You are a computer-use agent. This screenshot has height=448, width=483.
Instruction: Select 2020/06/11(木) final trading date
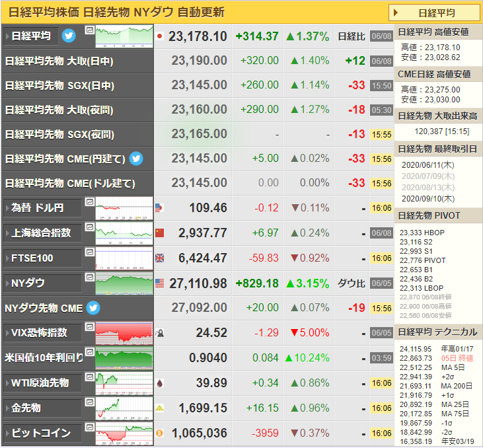tap(428, 165)
